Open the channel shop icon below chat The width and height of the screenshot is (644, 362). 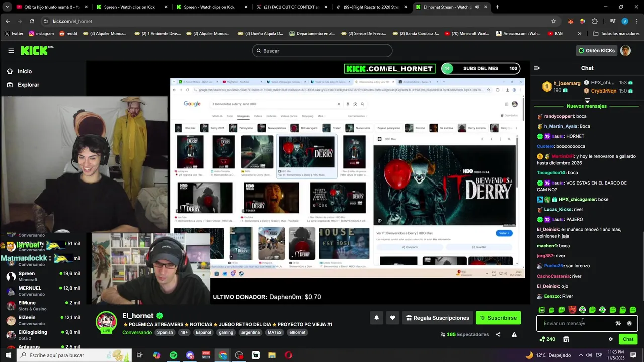point(566,339)
